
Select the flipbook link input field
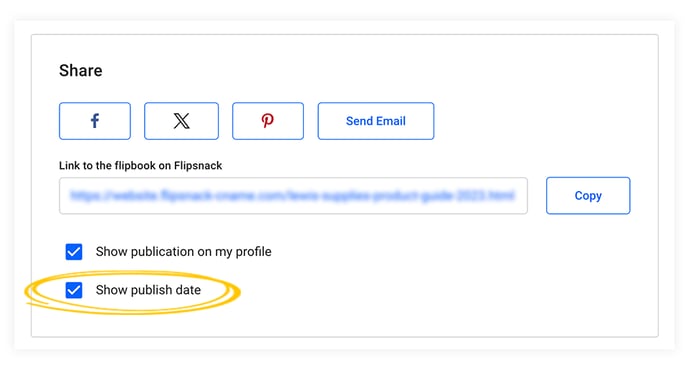pyautogui.click(x=293, y=196)
